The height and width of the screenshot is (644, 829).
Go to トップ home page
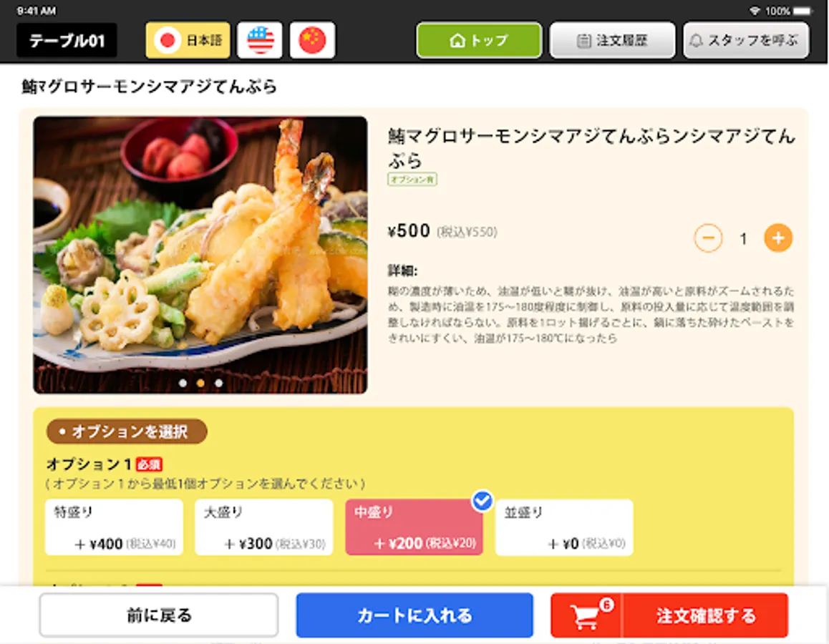479,40
